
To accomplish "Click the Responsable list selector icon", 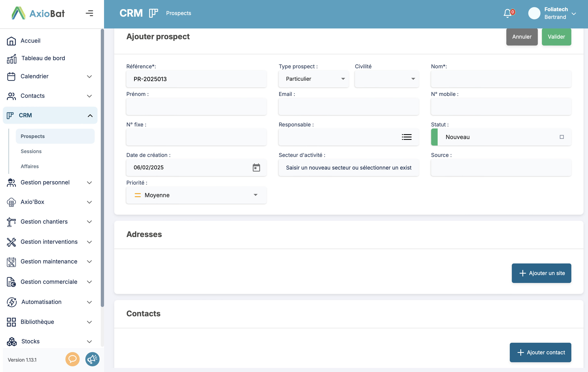I will 407,137.
